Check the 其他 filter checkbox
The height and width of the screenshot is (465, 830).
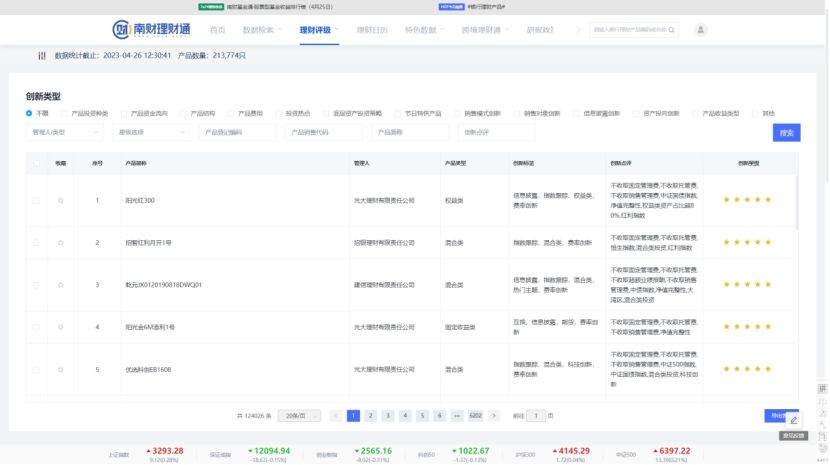[x=755, y=113]
